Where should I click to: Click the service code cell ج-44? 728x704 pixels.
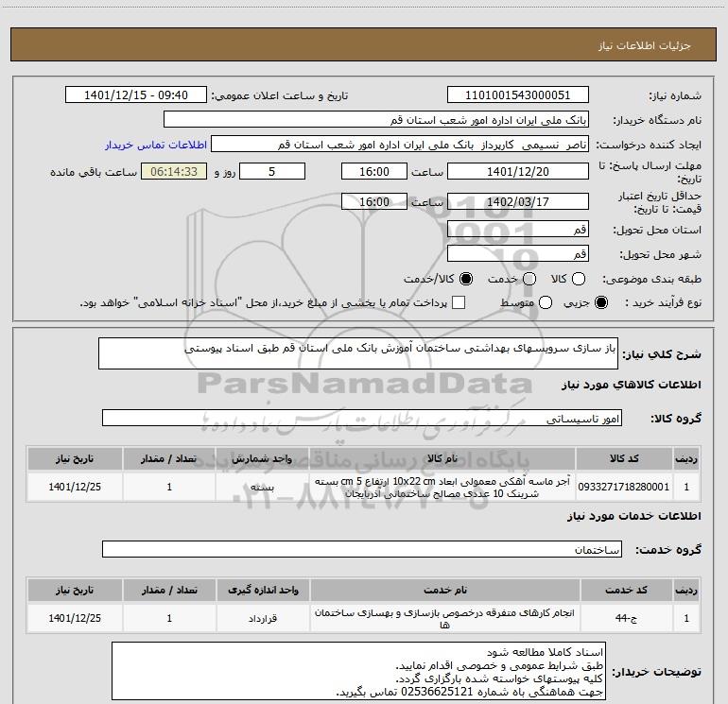point(626,618)
